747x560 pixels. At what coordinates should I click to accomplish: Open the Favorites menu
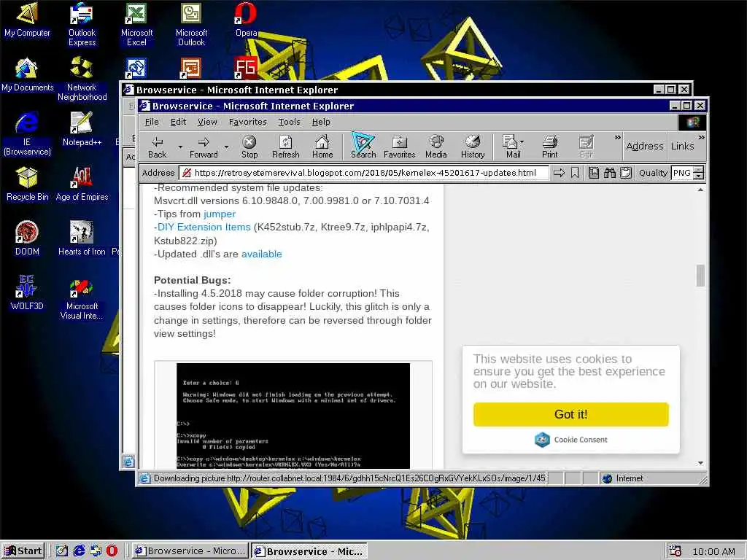[248, 122]
